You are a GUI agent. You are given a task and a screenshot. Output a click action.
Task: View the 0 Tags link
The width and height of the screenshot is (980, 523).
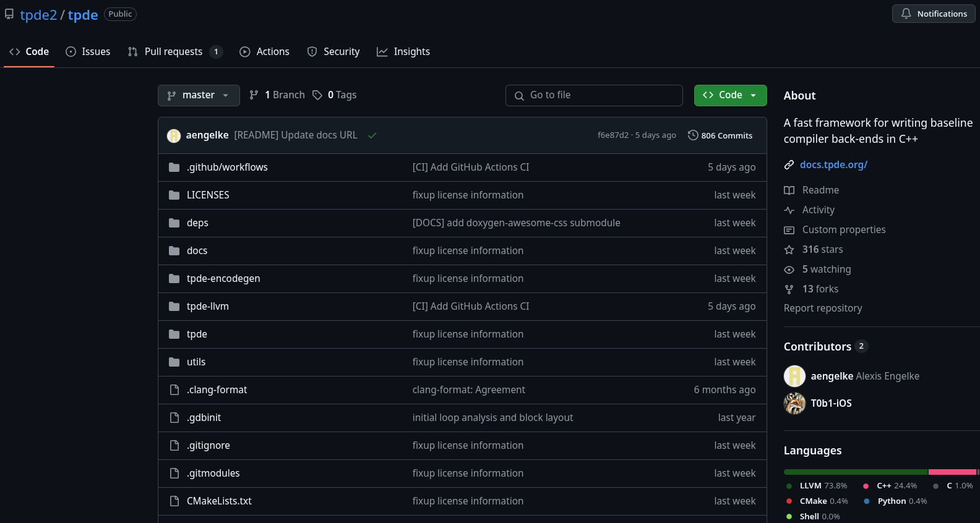point(335,95)
